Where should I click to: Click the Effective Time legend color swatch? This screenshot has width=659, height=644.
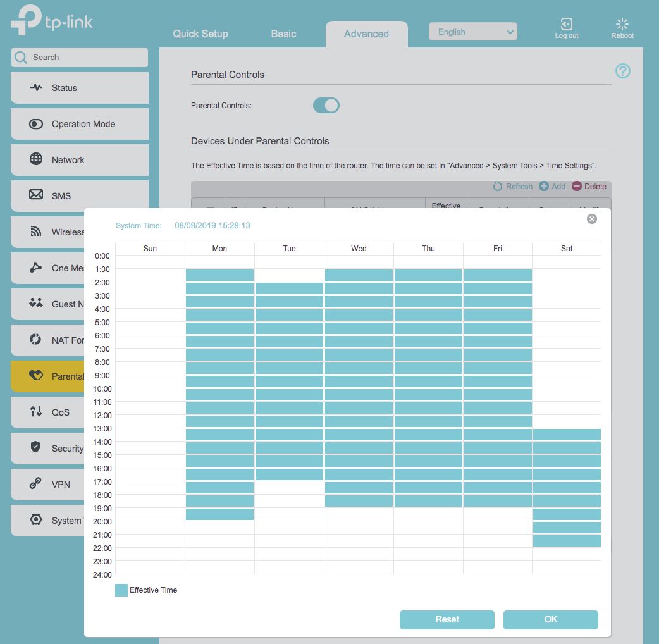click(x=121, y=590)
